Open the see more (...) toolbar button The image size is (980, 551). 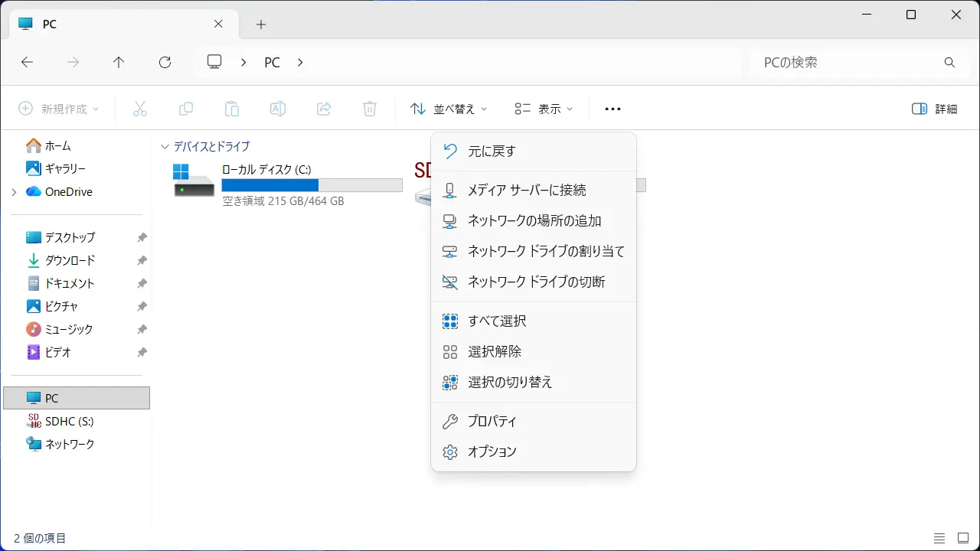pos(612,109)
